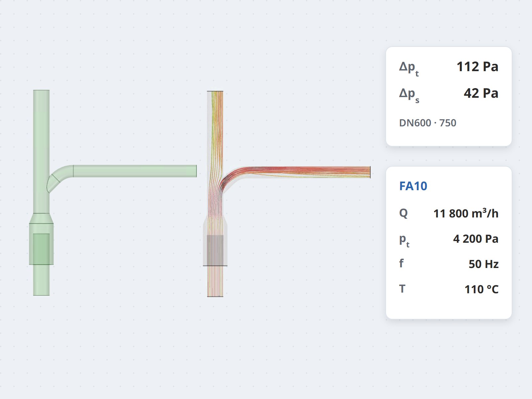
Task: Click the pt label in FA10 card
Action: click(x=404, y=240)
